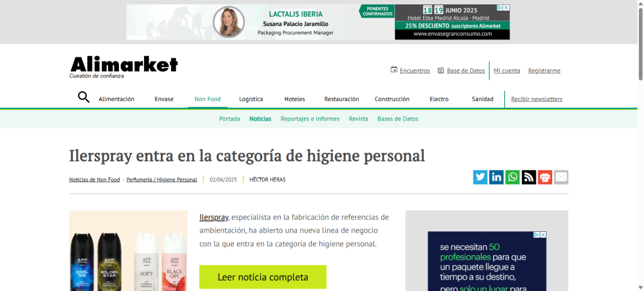
Task: Print article with printer icon
Action: point(545,177)
